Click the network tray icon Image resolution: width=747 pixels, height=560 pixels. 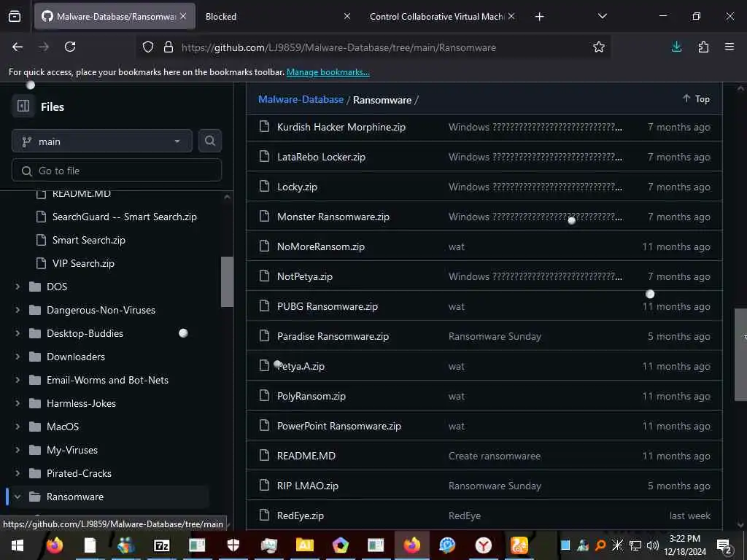(635, 545)
